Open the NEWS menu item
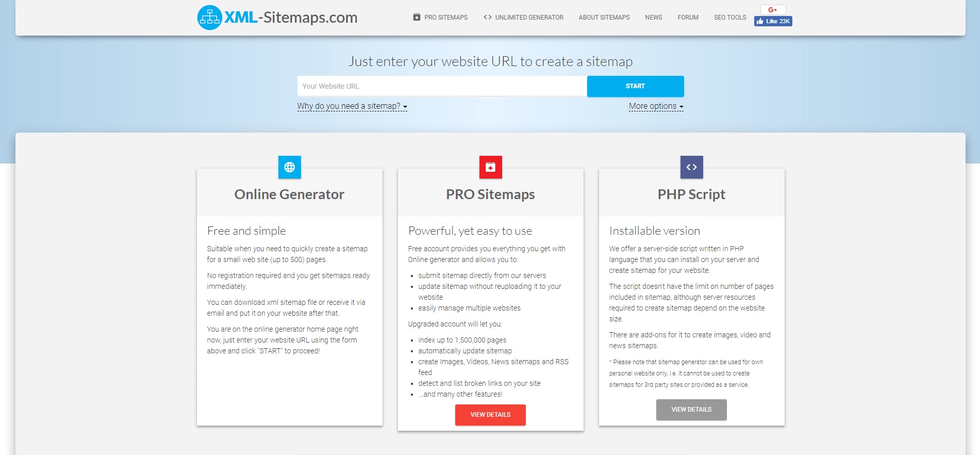This screenshot has height=455, width=980. [x=653, y=17]
